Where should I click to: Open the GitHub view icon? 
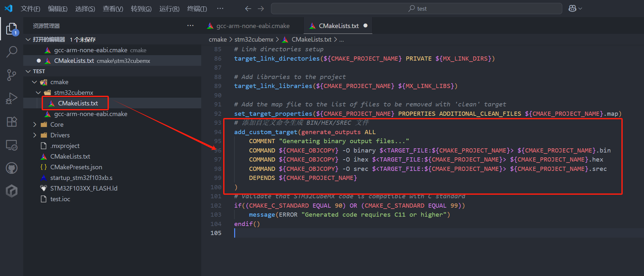[12, 168]
